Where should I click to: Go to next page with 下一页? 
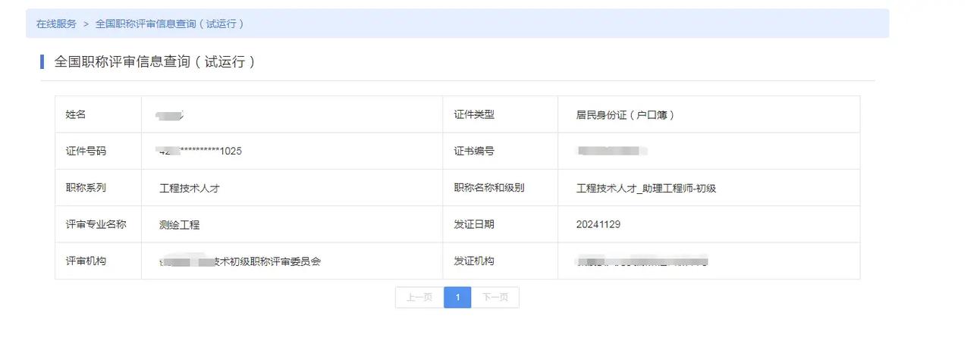(495, 298)
